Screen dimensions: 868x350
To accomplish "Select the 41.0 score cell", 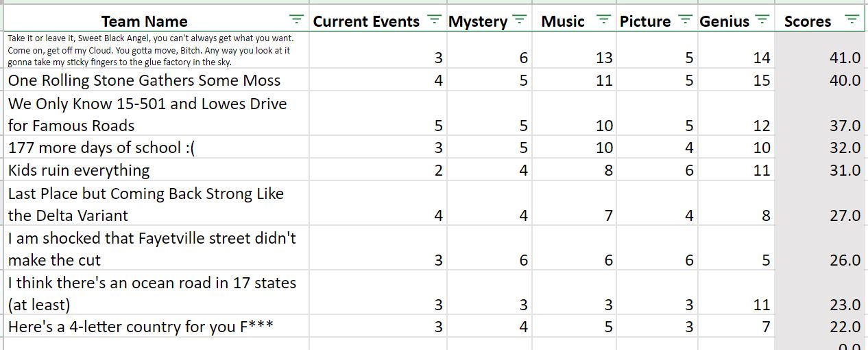I will pos(821,50).
